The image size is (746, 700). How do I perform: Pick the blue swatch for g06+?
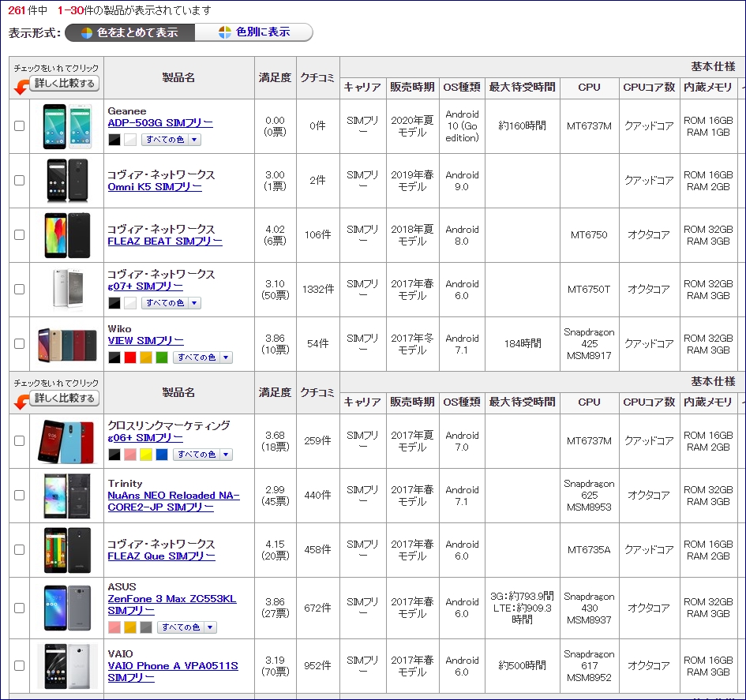point(162,455)
